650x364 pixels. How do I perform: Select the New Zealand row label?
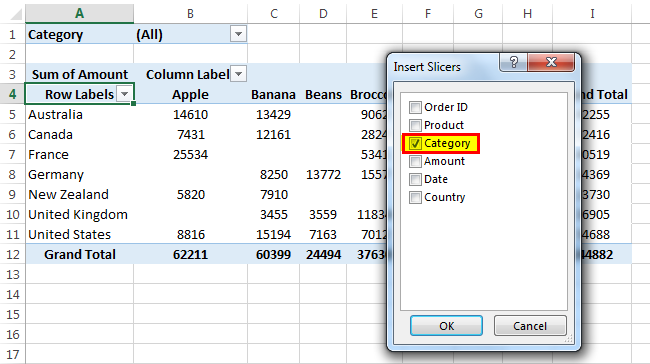[x=80, y=194]
